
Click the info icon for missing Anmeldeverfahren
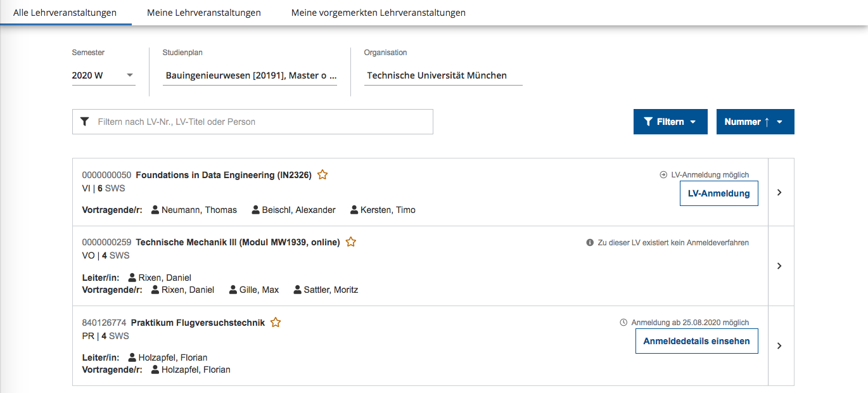(590, 242)
